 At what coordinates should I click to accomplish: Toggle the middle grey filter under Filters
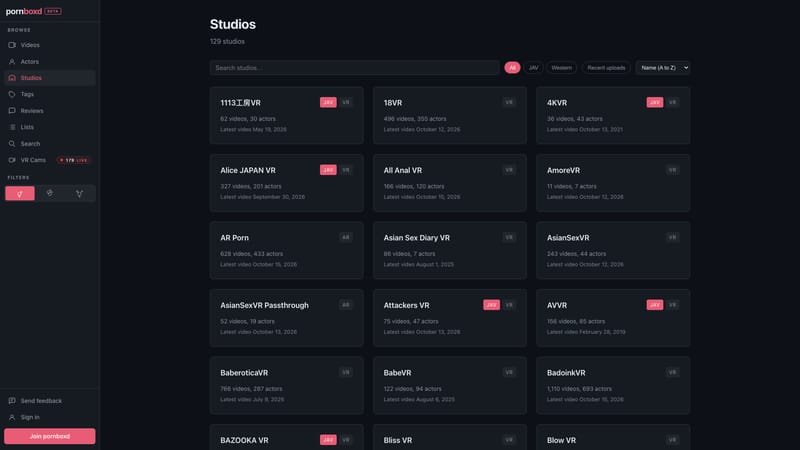point(49,193)
